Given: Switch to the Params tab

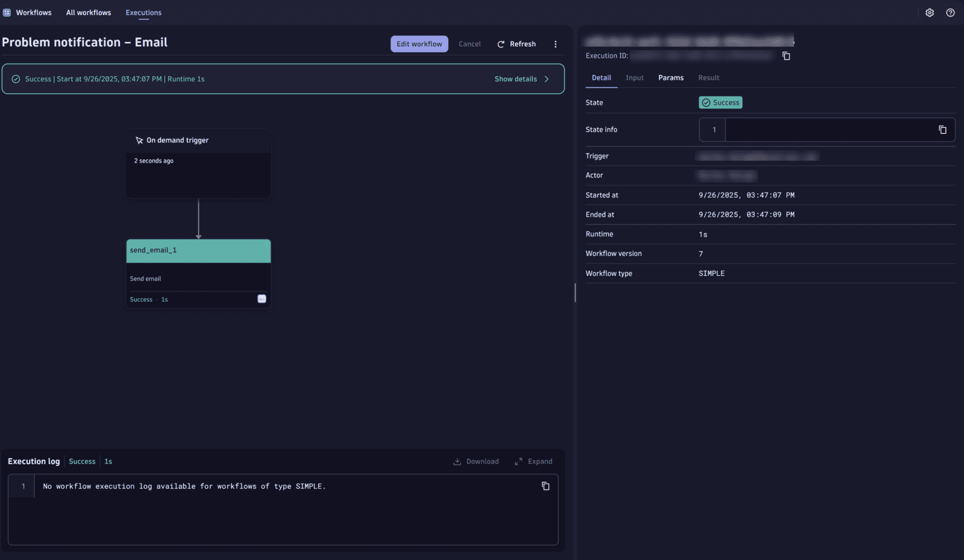Looking at the screenshot, I should tap(671, 78).
